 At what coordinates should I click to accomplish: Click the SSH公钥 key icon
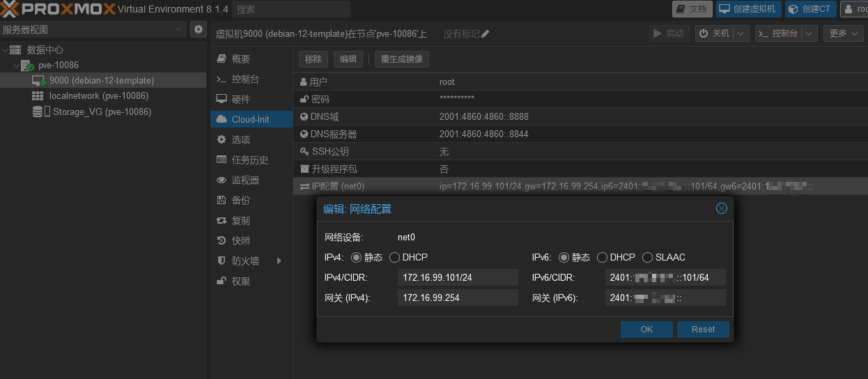304,152
